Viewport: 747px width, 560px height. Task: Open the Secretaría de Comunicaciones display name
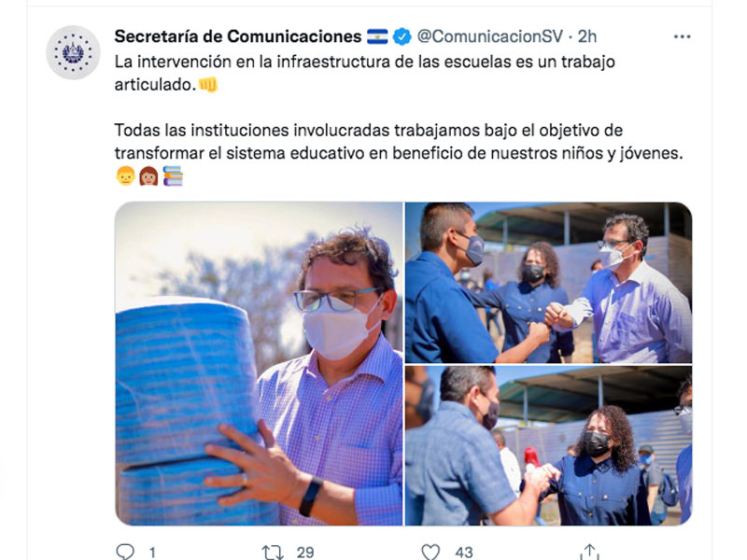point(238,36)
